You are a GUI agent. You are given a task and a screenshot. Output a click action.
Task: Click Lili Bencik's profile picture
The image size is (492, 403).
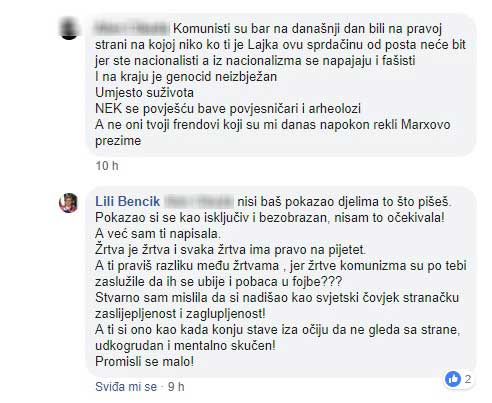click(69, 202)
